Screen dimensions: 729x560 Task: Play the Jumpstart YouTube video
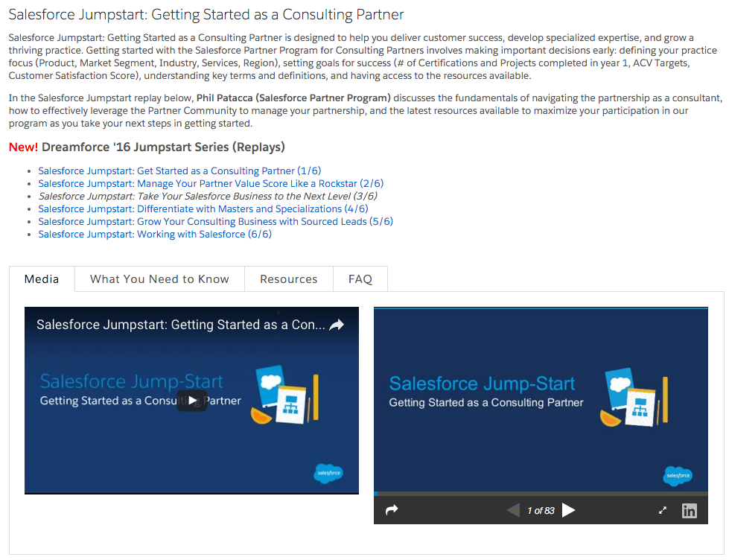(192, 400)
